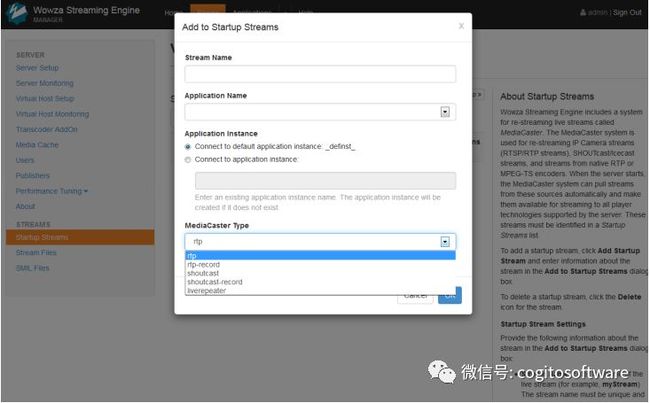The width and height of the screenshot is (650, 403).
Task: Choose shoutcast option in MediaCaster list
Action: pos(320,273)
